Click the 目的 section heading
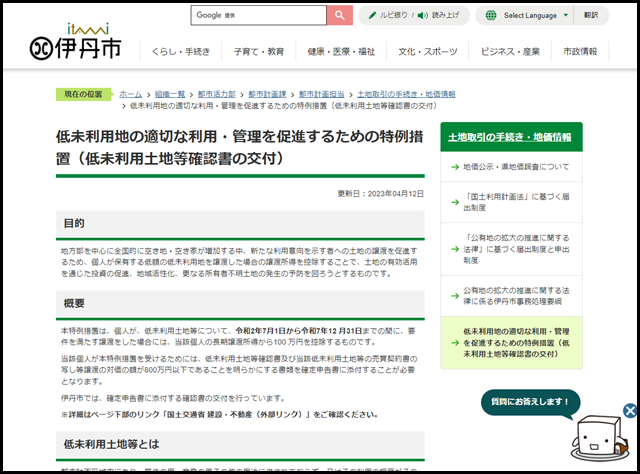The height and width of the screenshot is (474, 640). click(74, 223)
